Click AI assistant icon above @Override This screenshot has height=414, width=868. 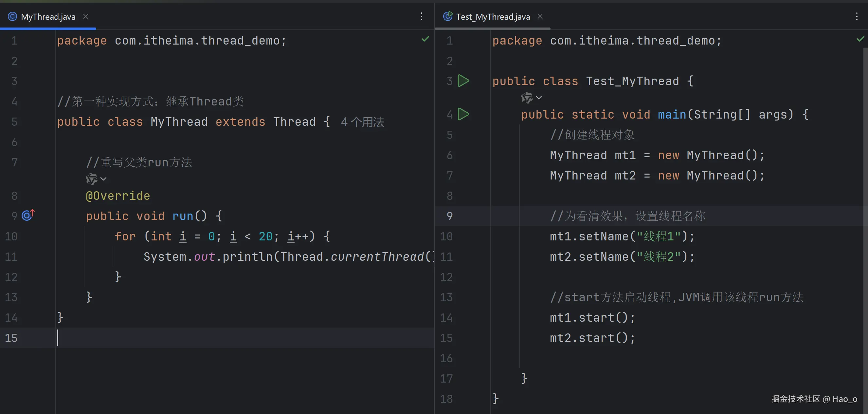(91, 179)
